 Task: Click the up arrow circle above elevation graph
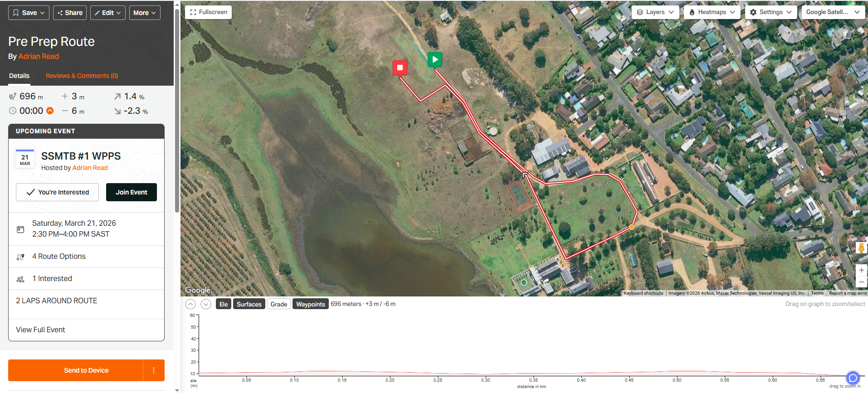[x=190, y=304]
